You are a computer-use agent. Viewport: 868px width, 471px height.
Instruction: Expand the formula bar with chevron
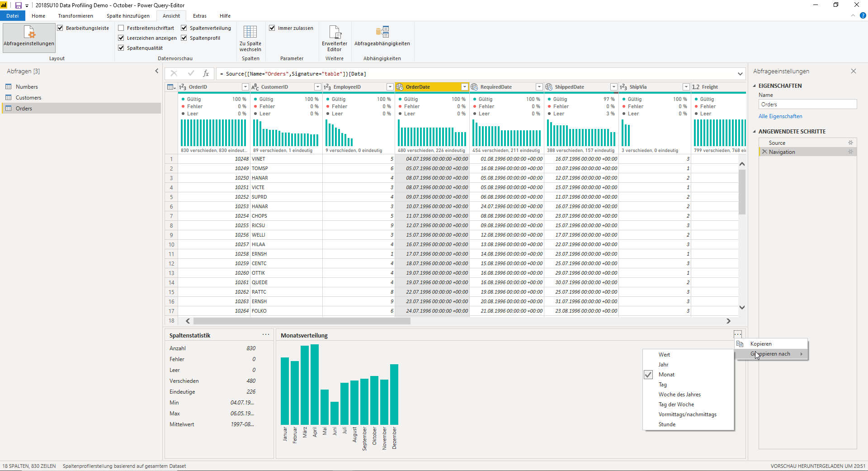pyautogui.click(x=740, y=74)
